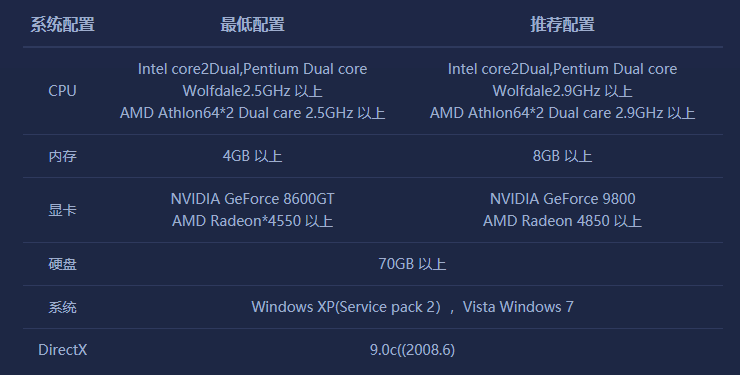Select the CPU row label

click(62, 91)
